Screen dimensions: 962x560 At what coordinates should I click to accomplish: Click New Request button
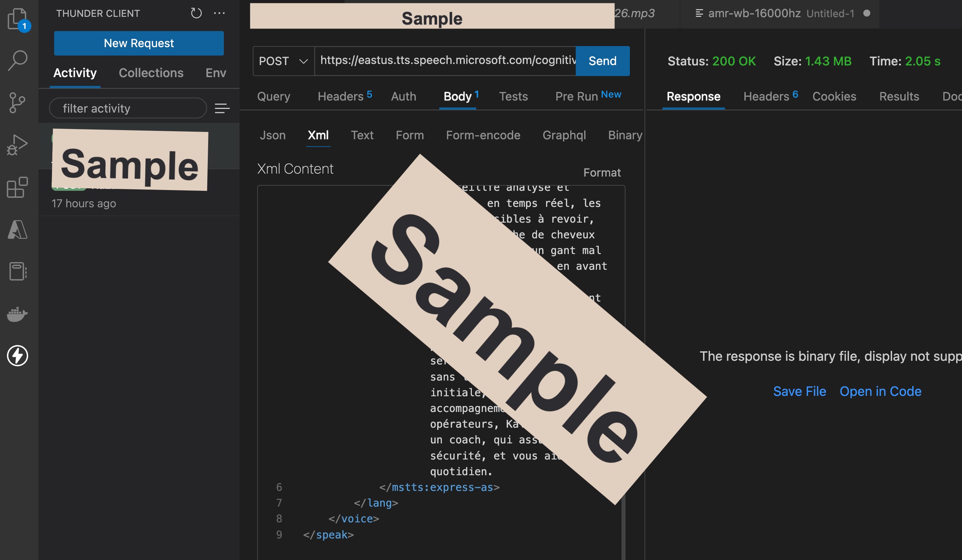(139, 43)
